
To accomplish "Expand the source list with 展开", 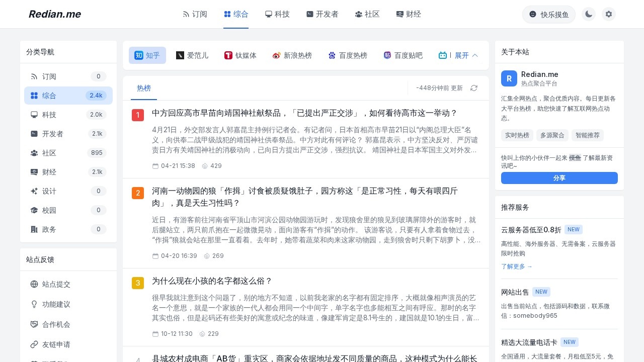I will coord(466,55).
